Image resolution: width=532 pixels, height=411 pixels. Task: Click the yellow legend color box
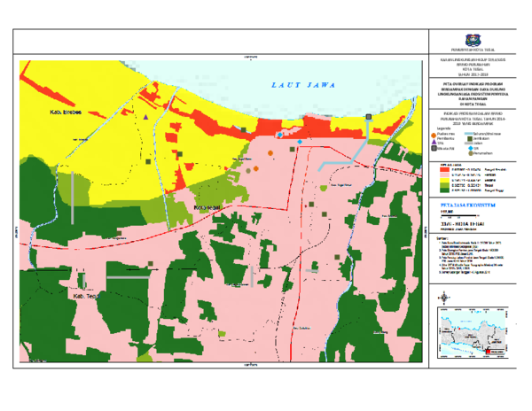[x=435, y=174]
